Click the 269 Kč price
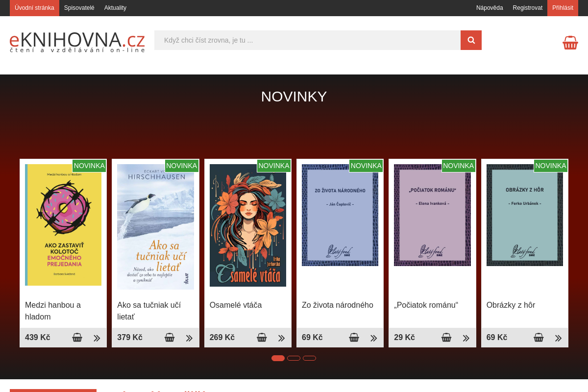Viewport: 588px width, 392px height. pyautogui.click(x=222, y=337)
